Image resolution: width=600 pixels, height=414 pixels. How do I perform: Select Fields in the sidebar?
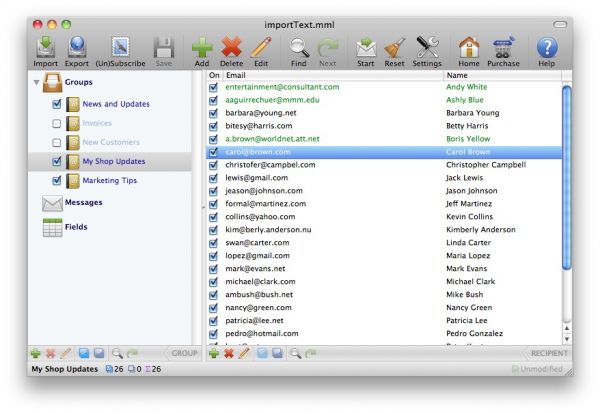(x=76, y=228)
